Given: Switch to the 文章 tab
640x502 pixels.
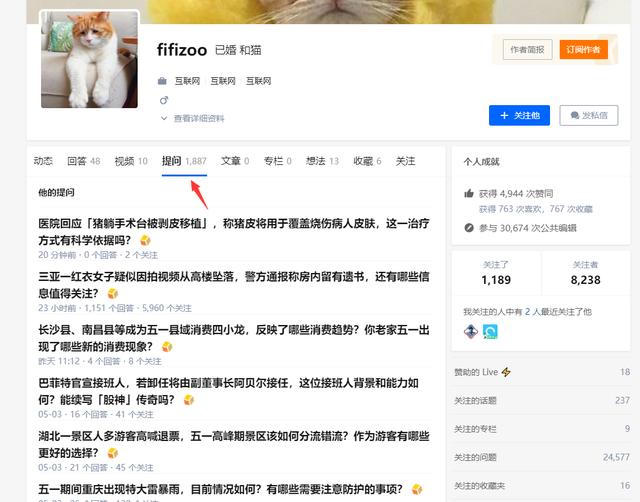Looking at the screenshot, I should tap(235, 161).
